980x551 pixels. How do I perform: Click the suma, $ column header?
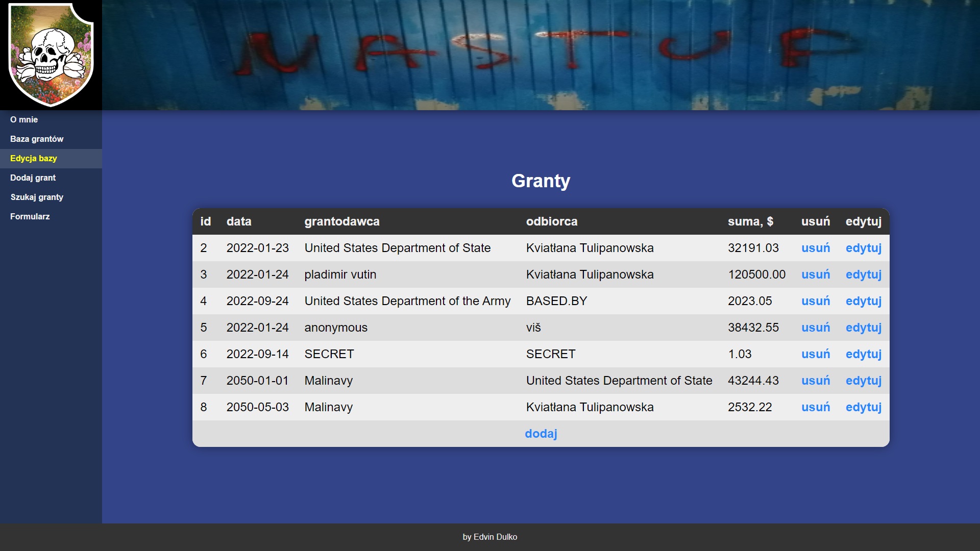(x=750, y=221)
